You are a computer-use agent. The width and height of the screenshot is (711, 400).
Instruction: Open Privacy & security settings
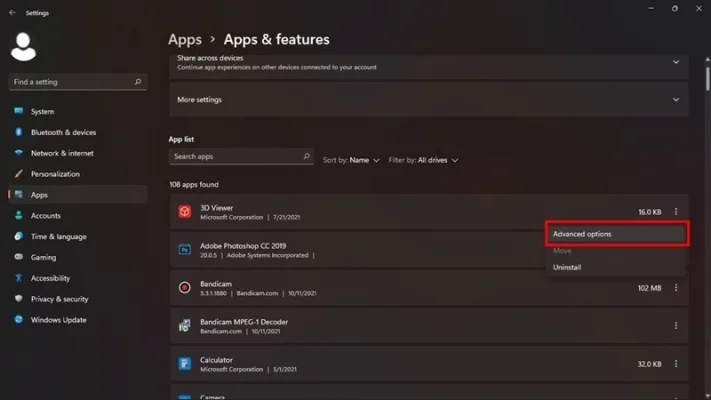tap(59, 299)
